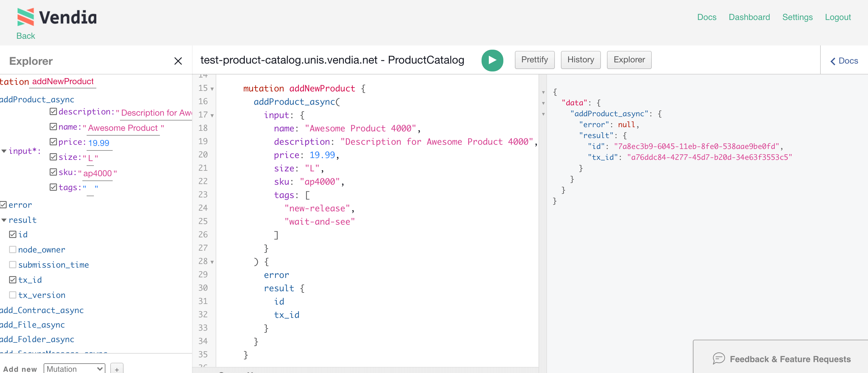Screen dimensions: 868x373
Task: Fold code at line 15 arrow
Action: point(212,89)
